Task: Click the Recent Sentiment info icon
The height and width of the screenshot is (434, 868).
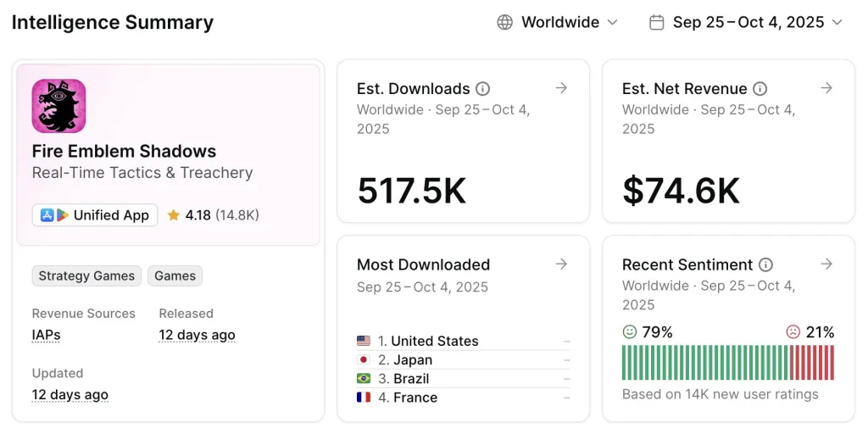Action: [x=765, y=264]
